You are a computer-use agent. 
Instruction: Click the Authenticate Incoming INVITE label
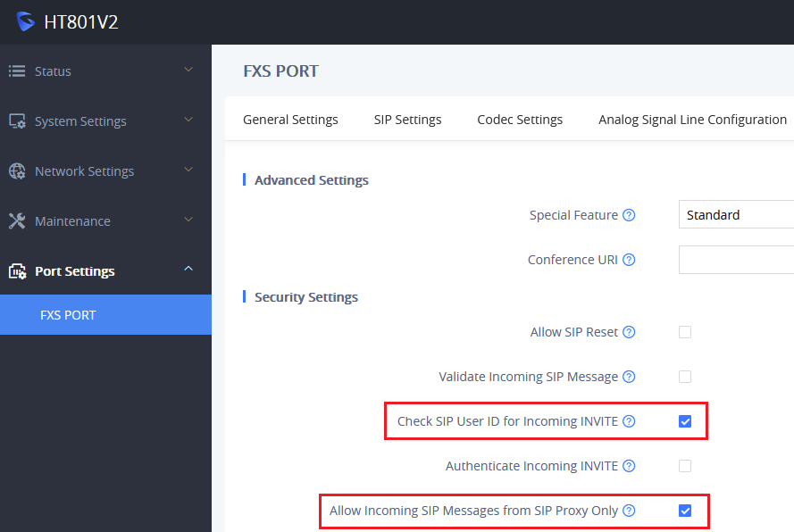tap(531, 466)
